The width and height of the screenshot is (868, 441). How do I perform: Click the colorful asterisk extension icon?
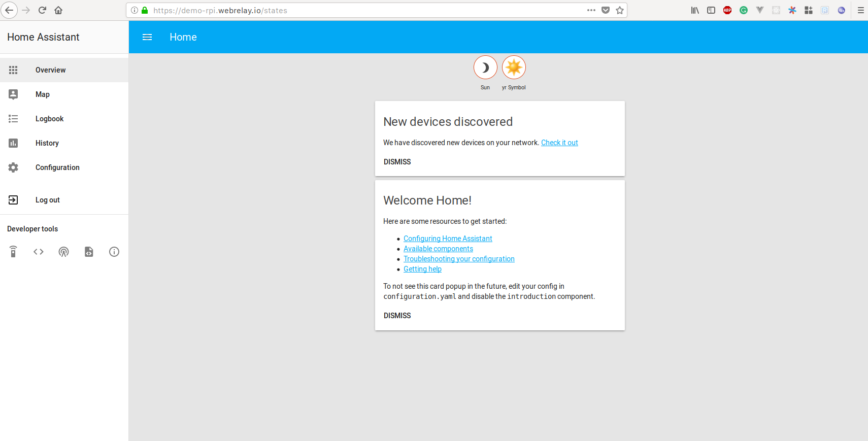[x=792, y=10]
